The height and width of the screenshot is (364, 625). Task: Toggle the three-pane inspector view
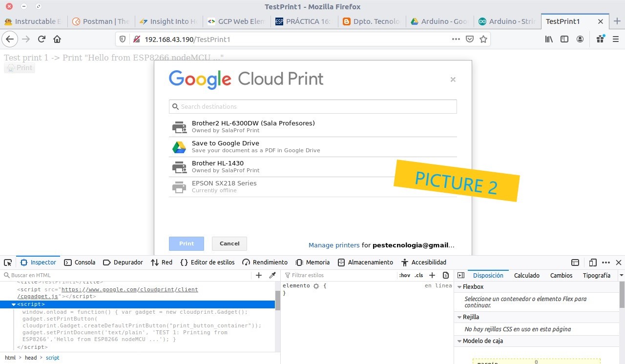(x=460, y=275)
